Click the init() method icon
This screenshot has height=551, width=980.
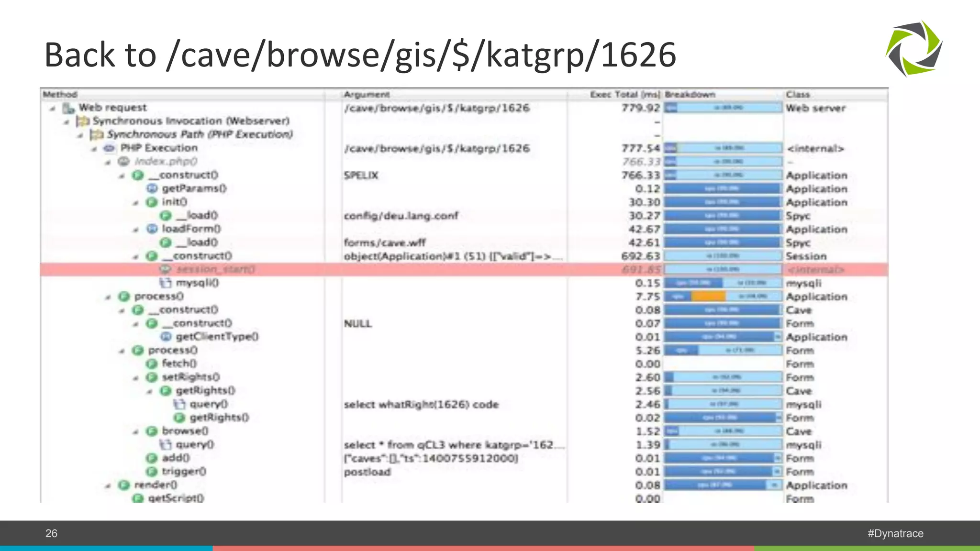point(152,202)
